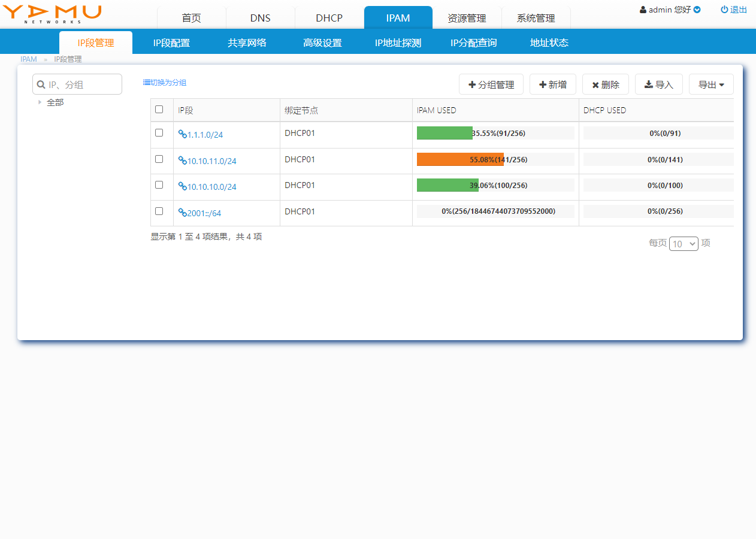The width and height of the screenshot is (756, 539).
Task: Click the DHCP01 node in 1.1.1.0/24 row
Action: pyautogui.click(x=300, y=133)
